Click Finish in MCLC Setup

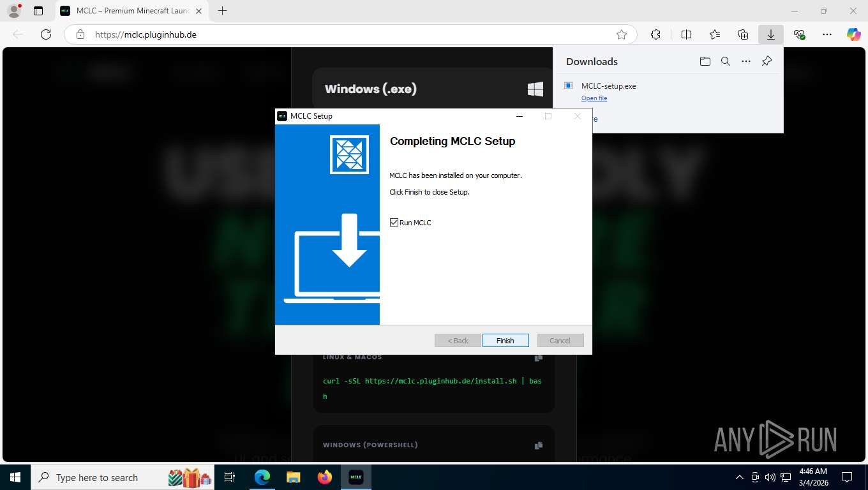(505, 341)
